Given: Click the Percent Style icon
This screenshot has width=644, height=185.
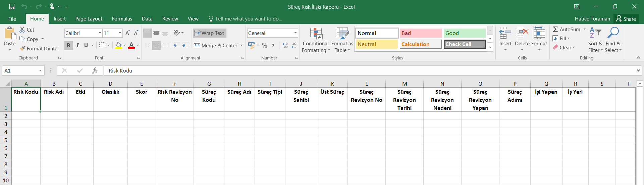Looking at the screenshot, I should [265, 45].
